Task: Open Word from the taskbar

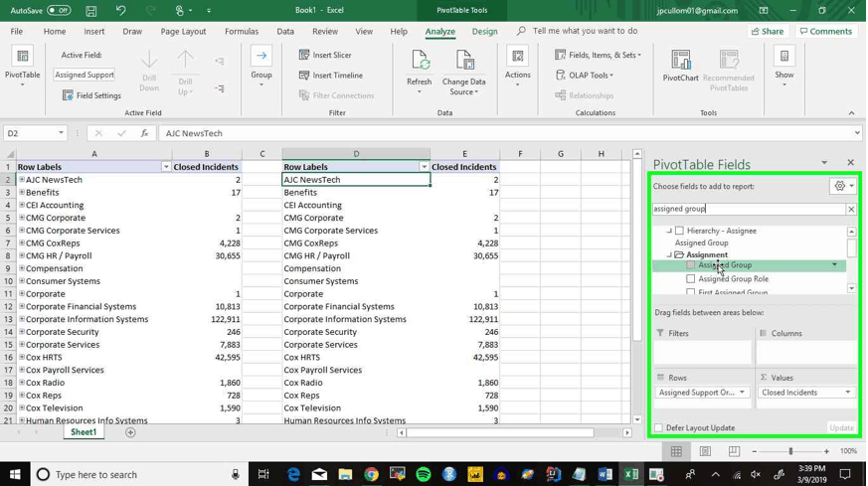Action: [605, 474]
